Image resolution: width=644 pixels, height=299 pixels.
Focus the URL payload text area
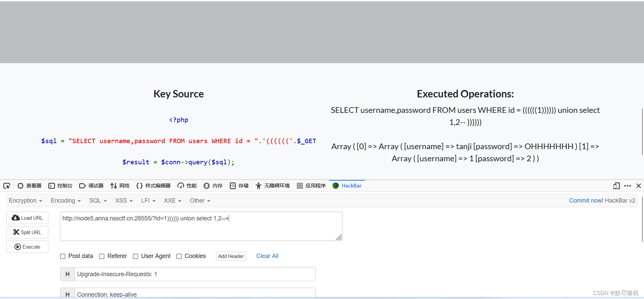(x=201, y=226)
